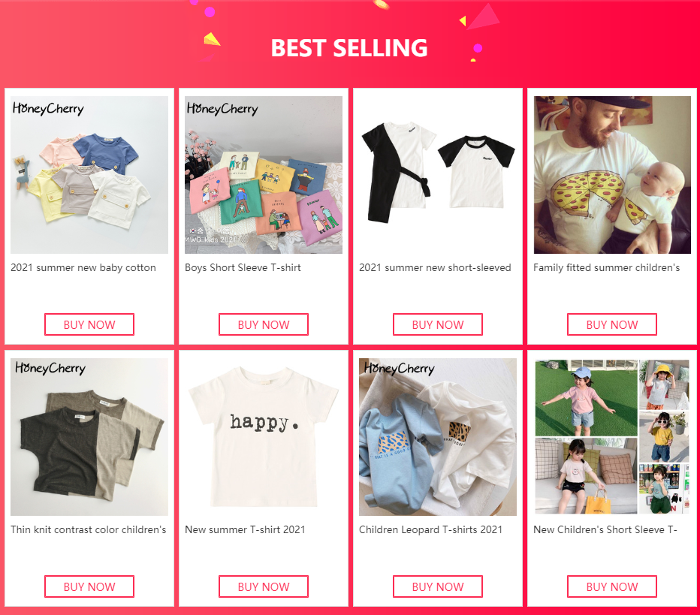Click BUY NOW under New summer T-shirt 2021
Viewport: 700px width, 615px height.
tap(264, 586)
